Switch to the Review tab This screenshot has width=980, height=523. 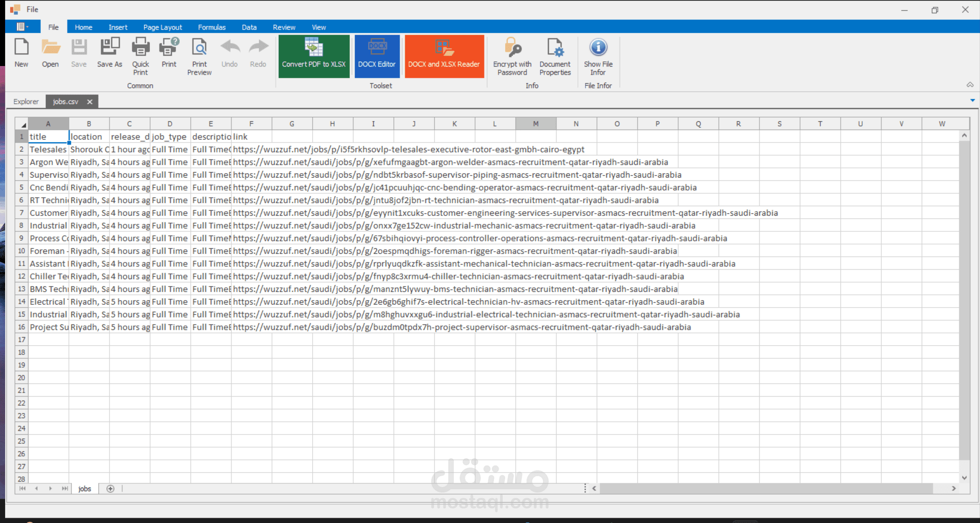tap(284, 27)
